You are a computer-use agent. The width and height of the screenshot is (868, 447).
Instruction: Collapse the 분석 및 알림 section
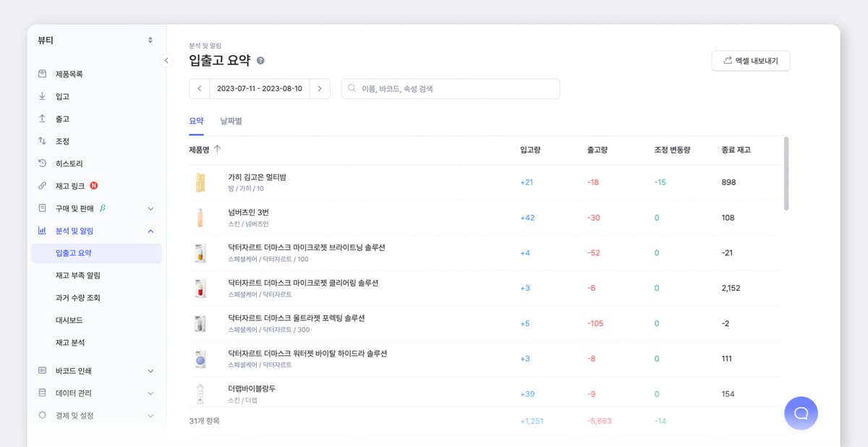point(150,231)
